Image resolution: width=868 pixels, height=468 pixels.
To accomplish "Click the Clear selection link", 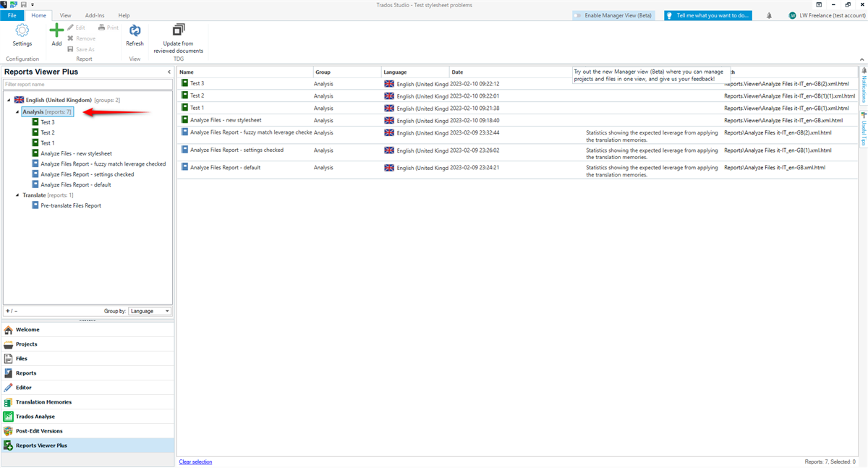I will tap(195, 461).
